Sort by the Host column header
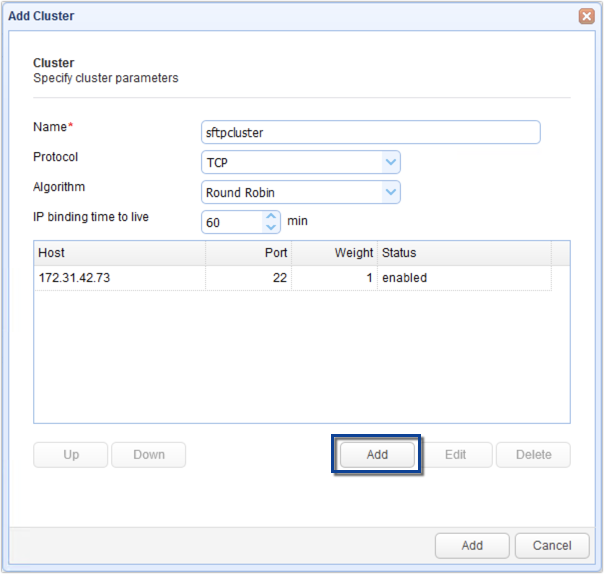 120,253
